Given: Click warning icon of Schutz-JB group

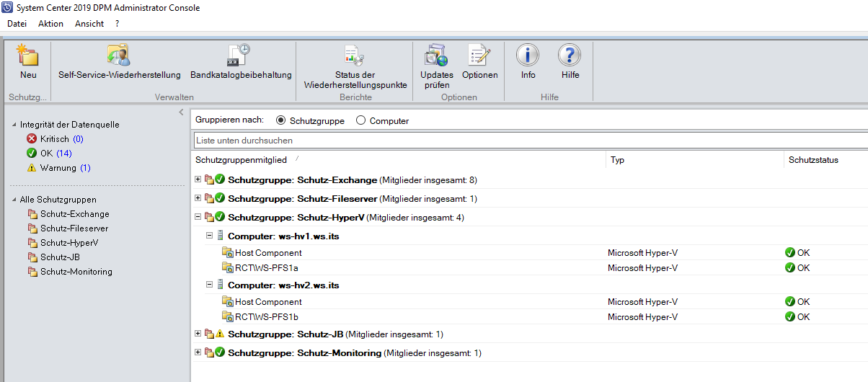Looking at the screenshot, I should tap(221, 334).
